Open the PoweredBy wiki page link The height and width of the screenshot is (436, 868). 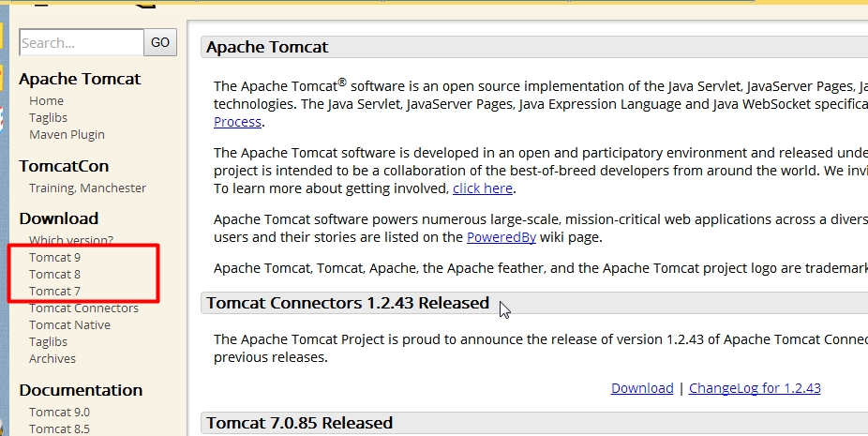point(501,237)
